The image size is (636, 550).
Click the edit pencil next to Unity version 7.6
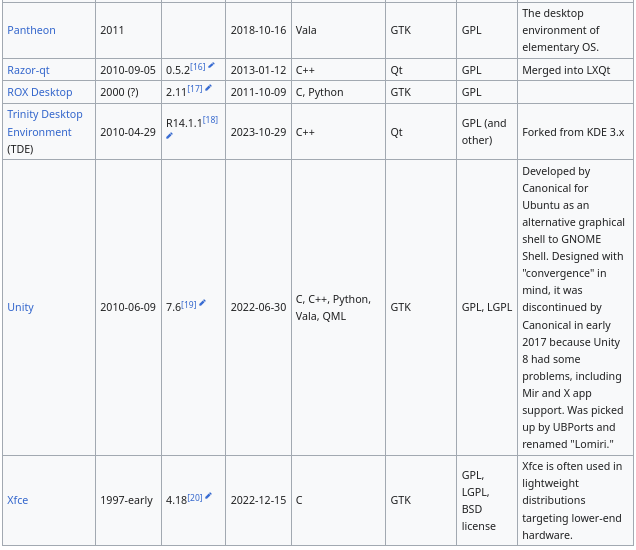[x=202, y=303]
